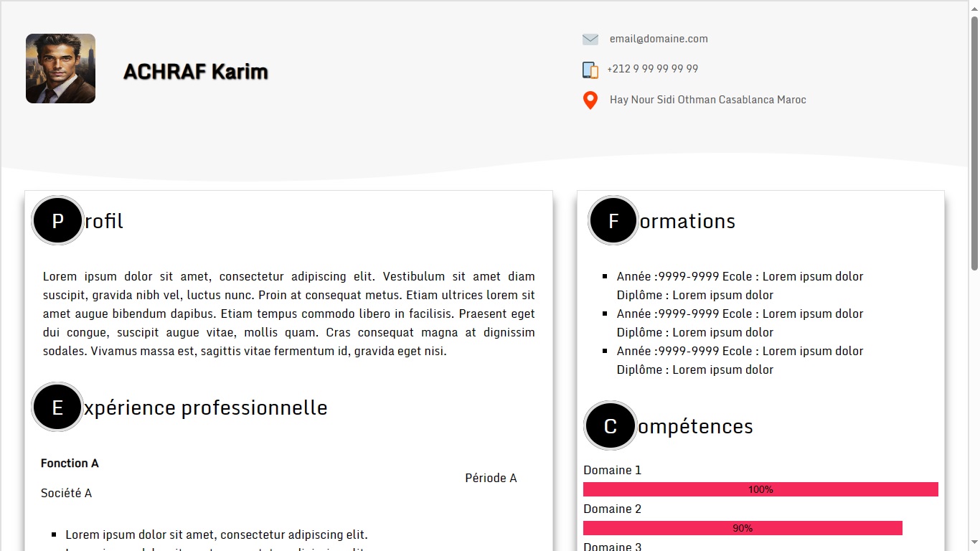Click the envelope email icon
Screen dimensions: 980x551
pyautogui.click(x=590, y=39)
